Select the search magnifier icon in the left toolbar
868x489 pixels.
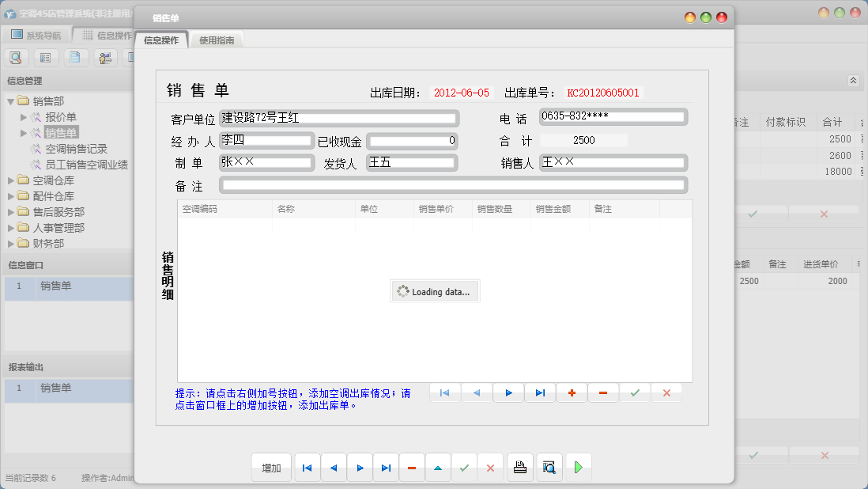pyautogui.click(x=16, y=57)
